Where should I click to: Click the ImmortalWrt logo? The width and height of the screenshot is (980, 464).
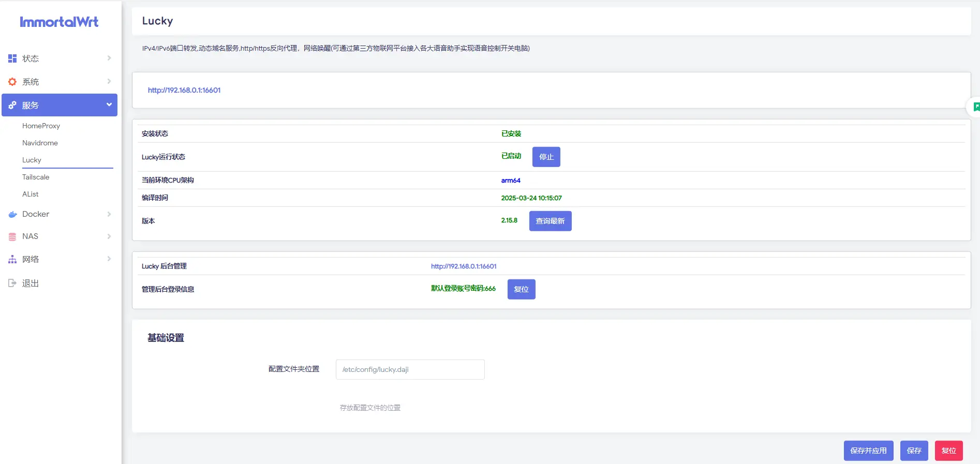click(x=59, y=22)
